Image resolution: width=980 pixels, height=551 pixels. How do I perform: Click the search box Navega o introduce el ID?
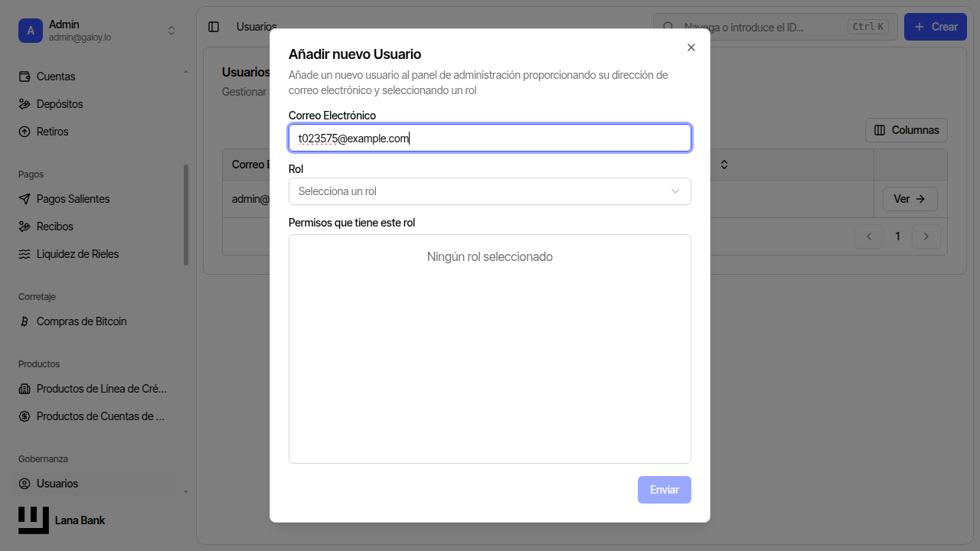tap(775, 27)
